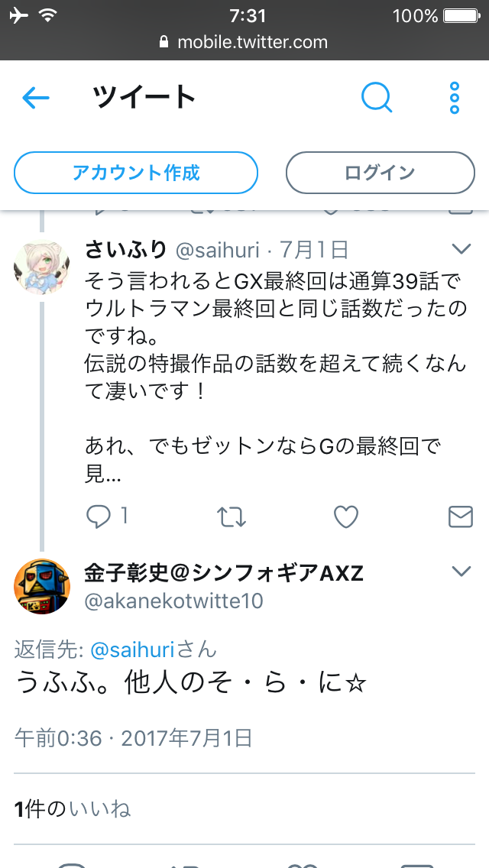Click the ログイン button
This screenshot has width=489, height=868.
pos(380,173)
